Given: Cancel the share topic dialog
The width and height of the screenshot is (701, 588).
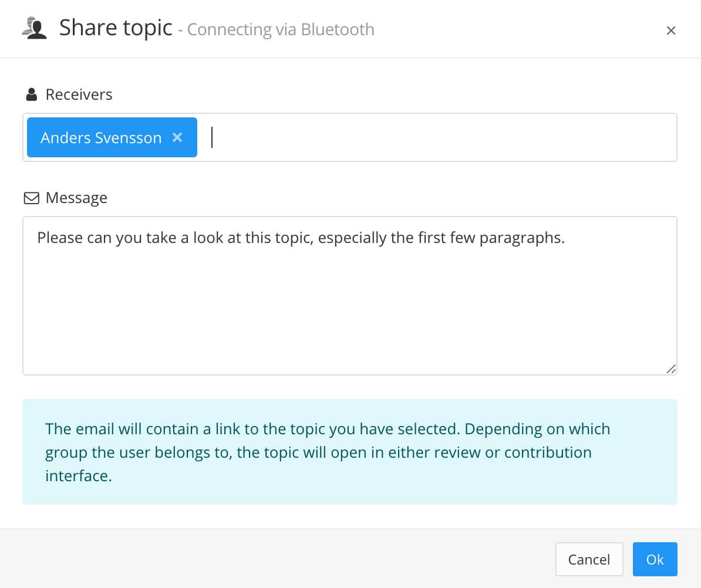Looking at the screenshot, I should pos(589,559).
